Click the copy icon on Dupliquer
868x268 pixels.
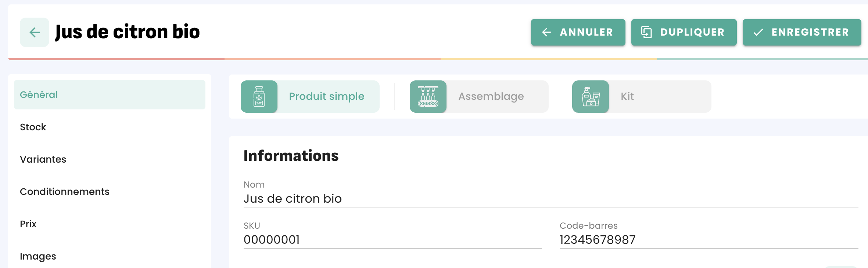pyautogui.click(x=646, y=32)
